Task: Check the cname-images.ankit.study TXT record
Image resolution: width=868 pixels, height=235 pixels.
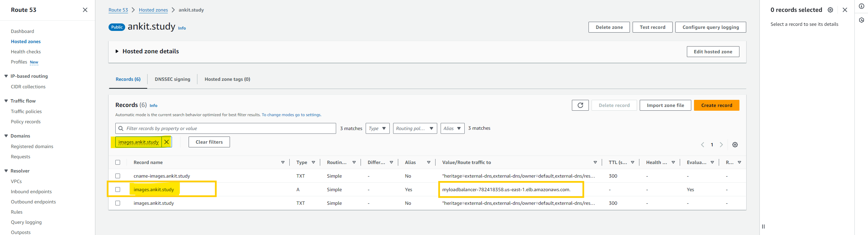Action: click(118, 176)
